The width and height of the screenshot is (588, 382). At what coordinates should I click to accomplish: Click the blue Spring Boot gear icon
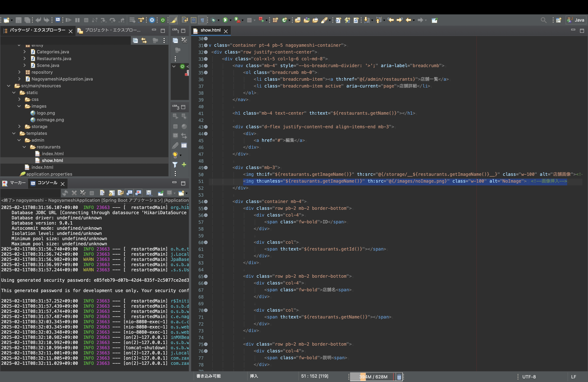point(152,20)
